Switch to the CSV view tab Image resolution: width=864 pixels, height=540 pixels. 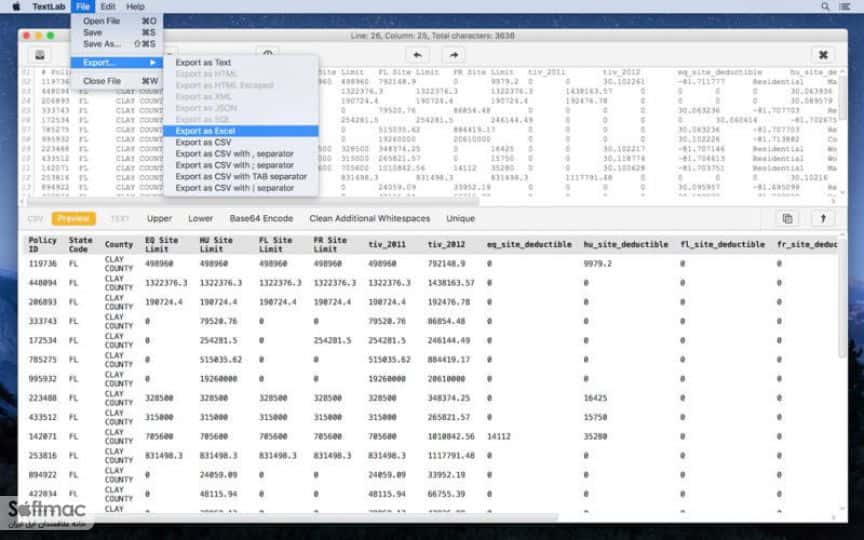click(35, 219)
